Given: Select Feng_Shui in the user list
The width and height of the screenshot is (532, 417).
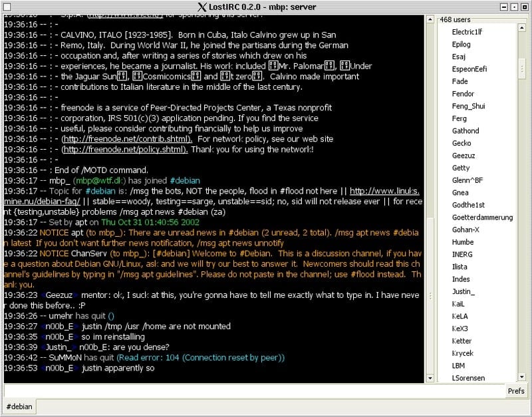Looking at the screenshot, I should click(x=468, y=106).
